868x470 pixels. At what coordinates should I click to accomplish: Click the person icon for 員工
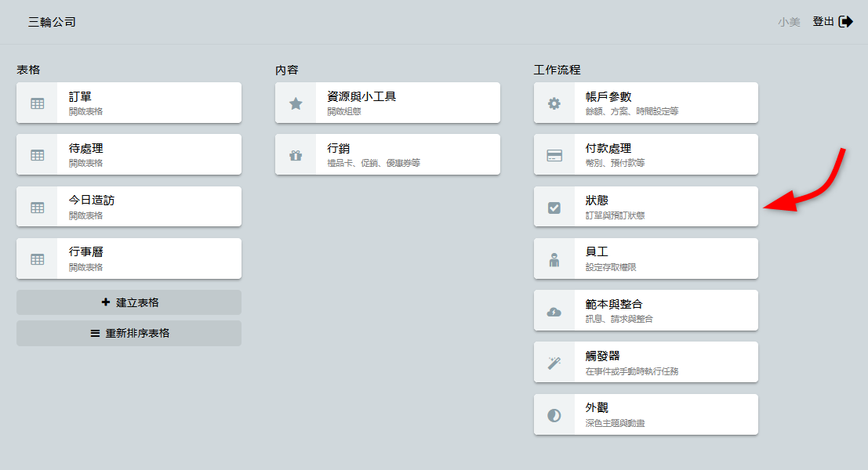click(x=554, y=259)
